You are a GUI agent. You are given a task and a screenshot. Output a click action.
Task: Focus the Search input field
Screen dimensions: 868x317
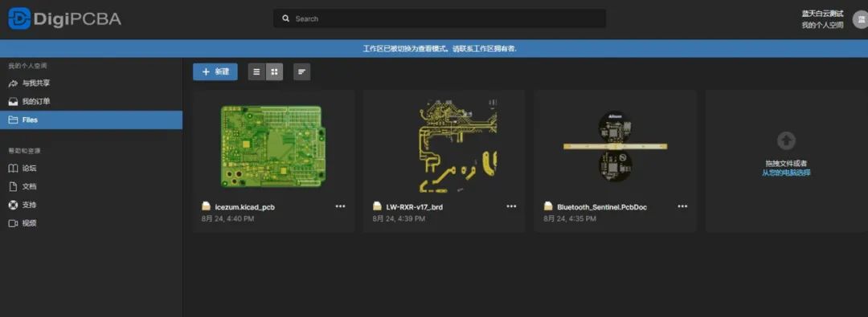440,18
